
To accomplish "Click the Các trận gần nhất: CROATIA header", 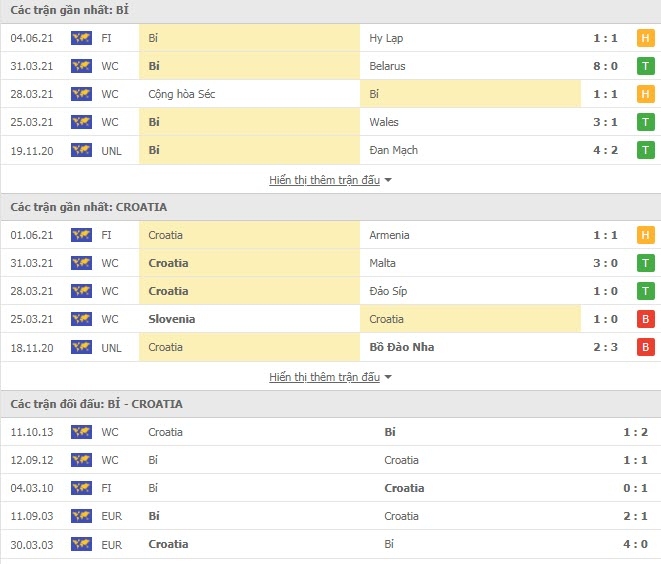I will pos(89,207).
